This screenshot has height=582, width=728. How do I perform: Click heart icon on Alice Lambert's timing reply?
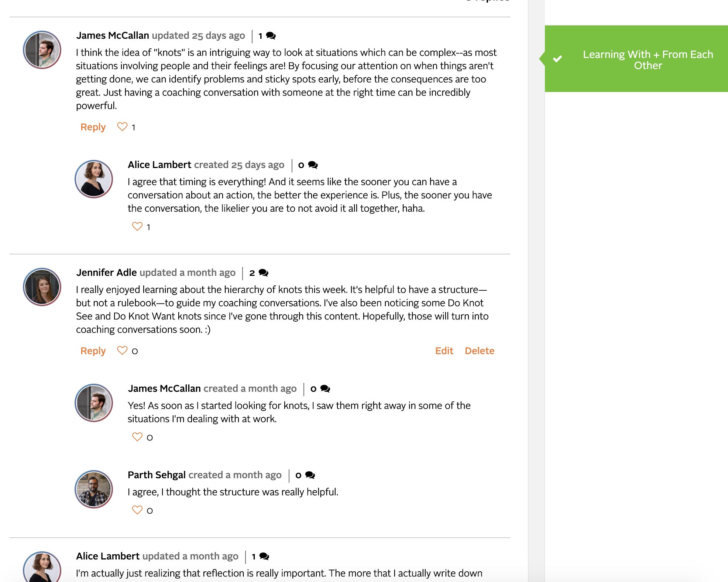[x=137, y=226]
